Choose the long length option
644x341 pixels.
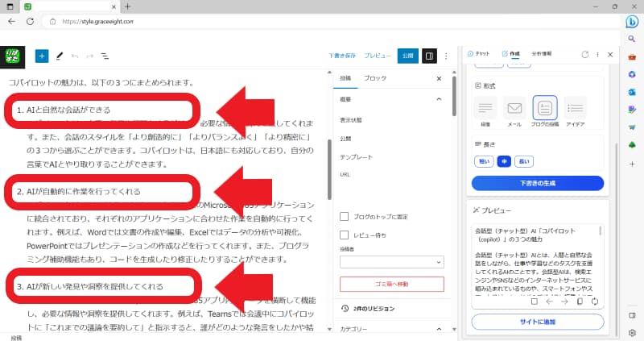click(x=524, y=161)
